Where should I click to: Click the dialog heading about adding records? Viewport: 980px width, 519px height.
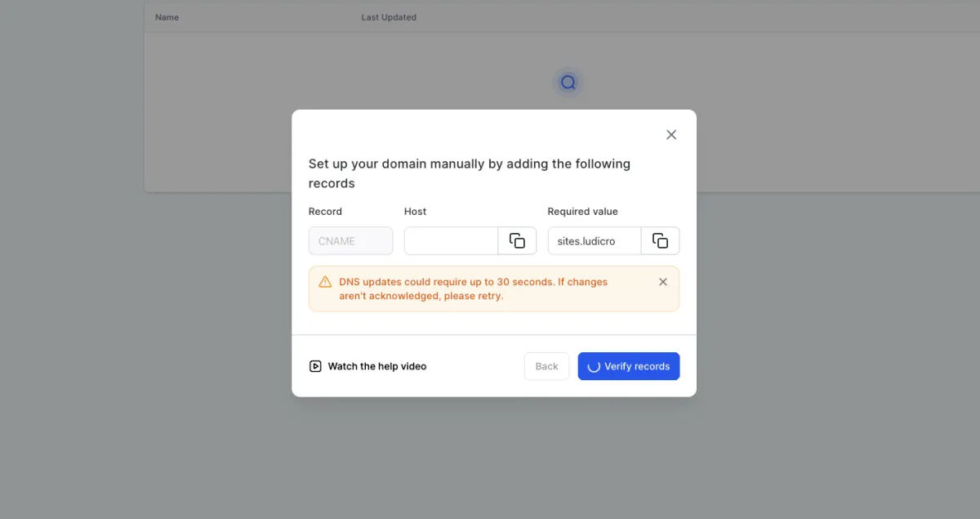(469, 173)
